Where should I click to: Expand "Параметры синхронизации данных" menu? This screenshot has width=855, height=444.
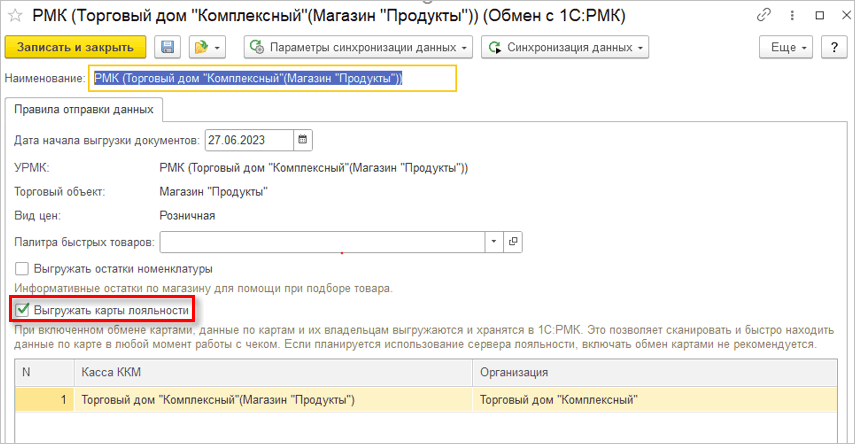pos(358,47)
